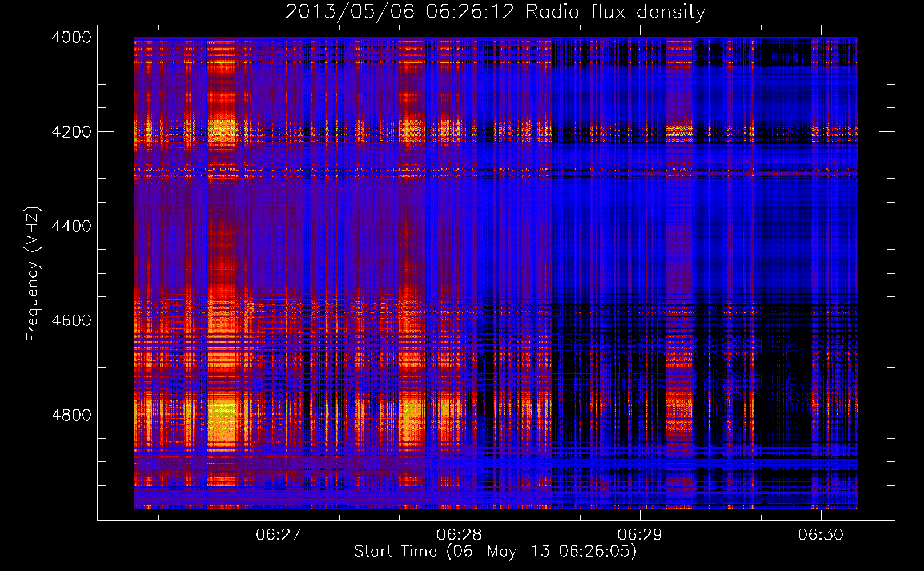Image resolution: width=924 pixels, height=571 pixels.
Task: Click the 06:28 time tick label
Action: click(x=459, y=534)
